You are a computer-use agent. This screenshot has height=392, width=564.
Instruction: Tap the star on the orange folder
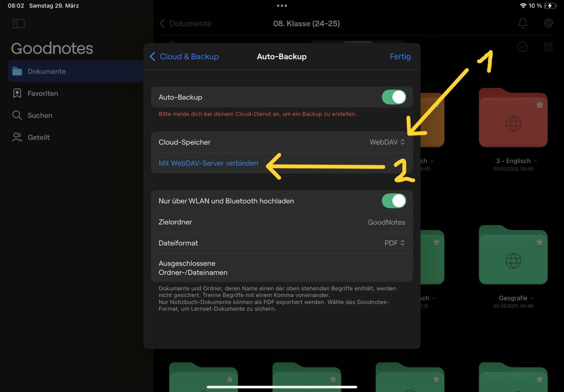pos(436,105)
